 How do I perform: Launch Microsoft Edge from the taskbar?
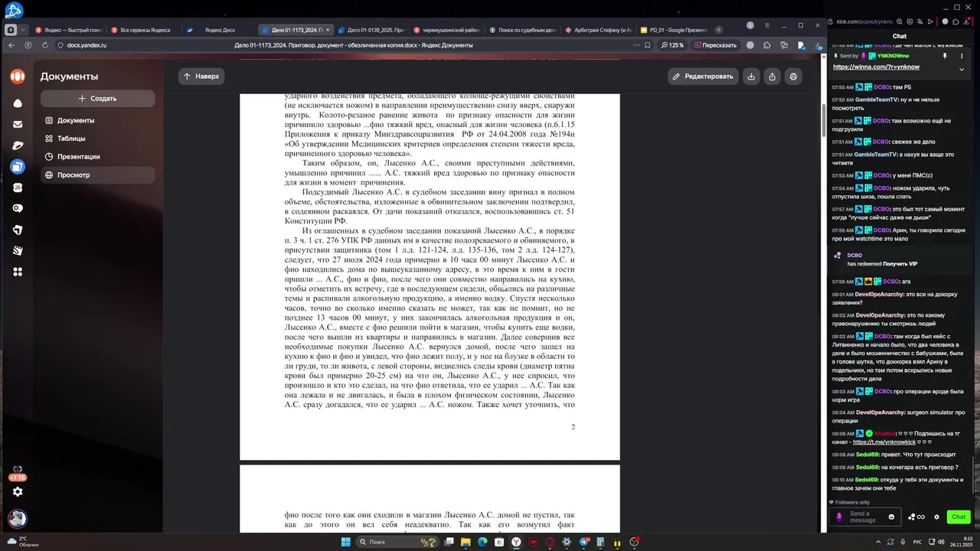coord(482,542)
